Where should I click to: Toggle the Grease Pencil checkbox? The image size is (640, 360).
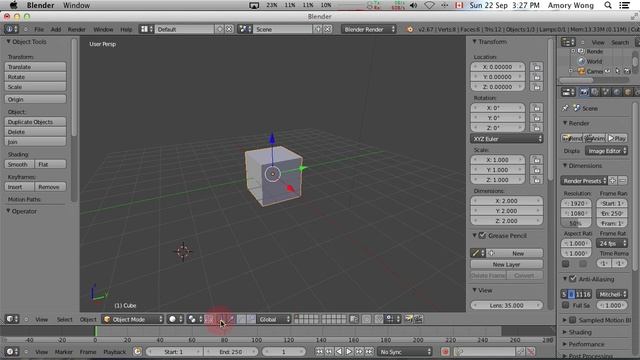coord(482,236)
